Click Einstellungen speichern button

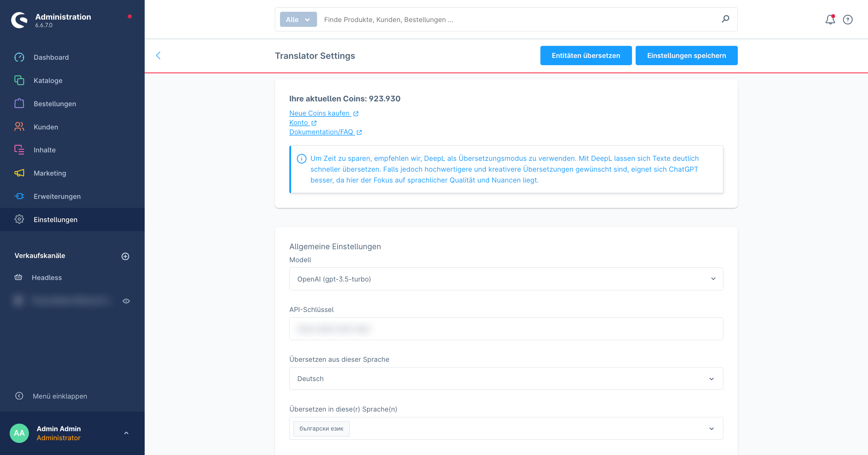point(686,56)
